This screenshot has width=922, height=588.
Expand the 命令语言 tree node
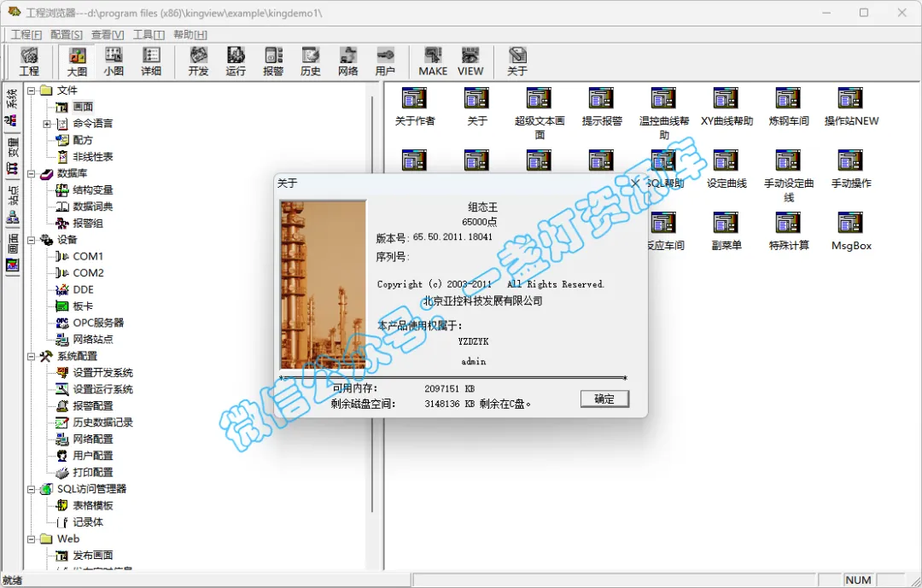[46, 124]
